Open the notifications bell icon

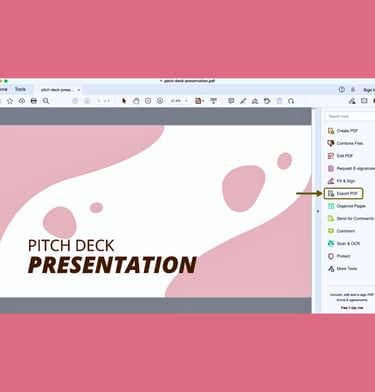(353, 90)
